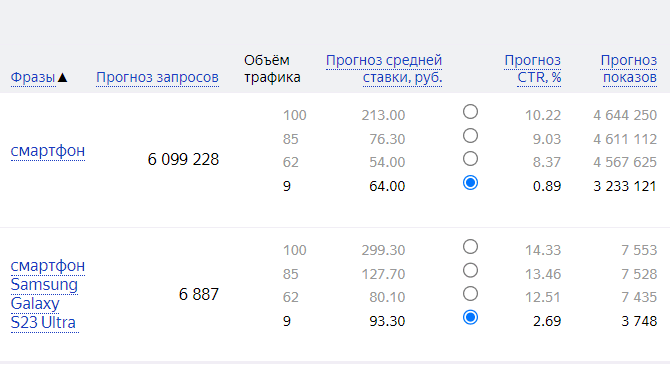The height and width of the screenshot is (370, 670).
Task: Click the sort arrow next to Фразы
Action: (x=62, y=77)
